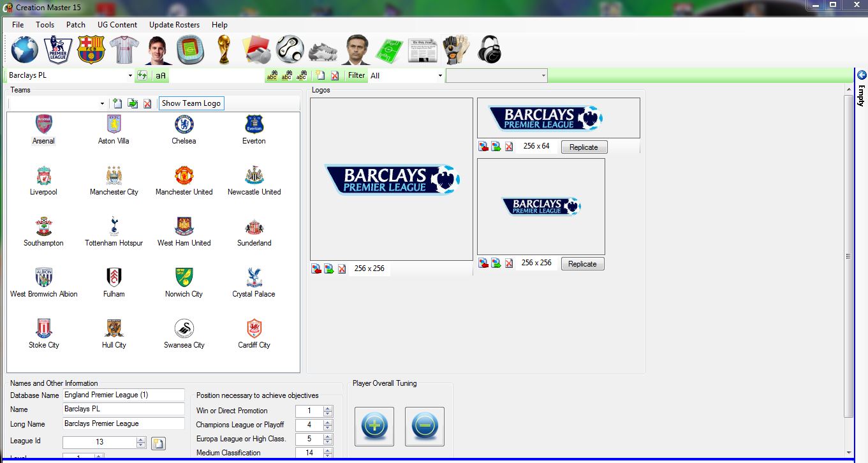Export image under the large logo preview
868x463 pixels.
click(329, 268)
